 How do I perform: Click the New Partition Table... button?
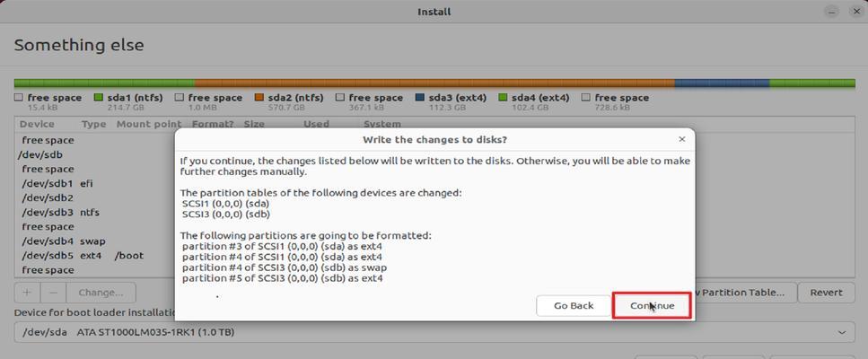(x=746, y=292)
